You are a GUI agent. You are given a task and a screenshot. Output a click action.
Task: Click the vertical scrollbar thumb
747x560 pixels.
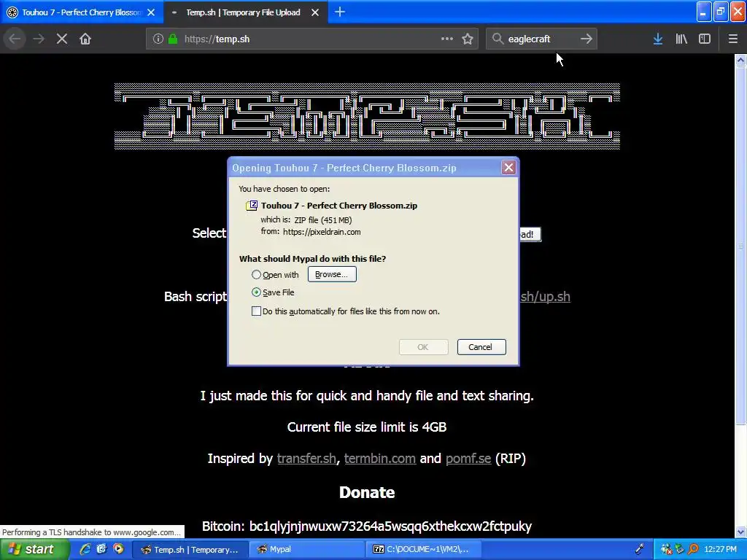coord(740,245)
